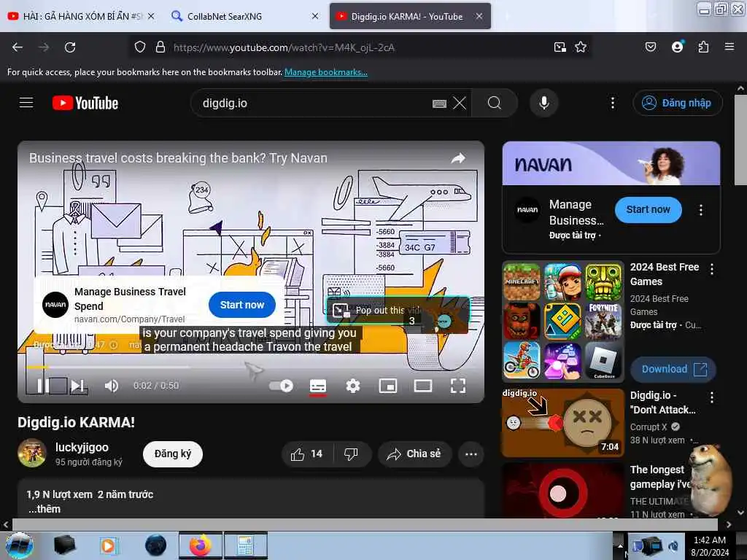Open the luckyjigoo channel name link

[82, 447]
